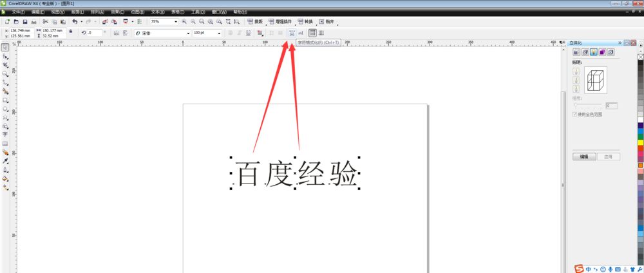
Task: Switch to the extrude lighting bulb tab
Action: (594, 52)
